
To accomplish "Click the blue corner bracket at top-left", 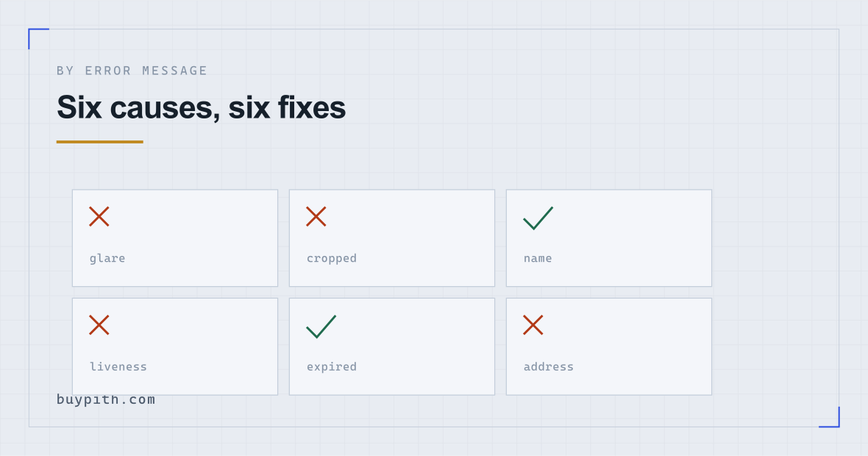I will click(38, 38).
